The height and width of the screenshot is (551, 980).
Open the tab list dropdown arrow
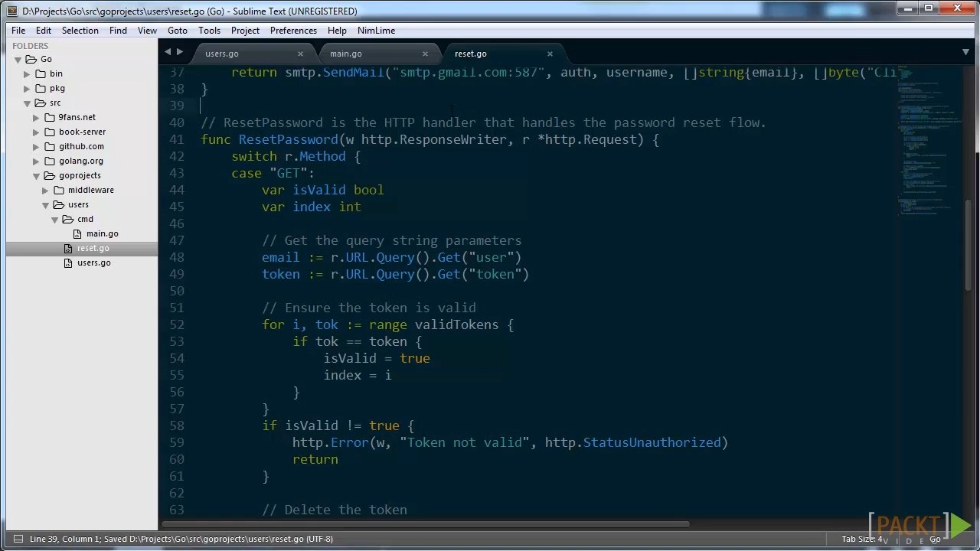pyautogui.click(x=965, y=52)
